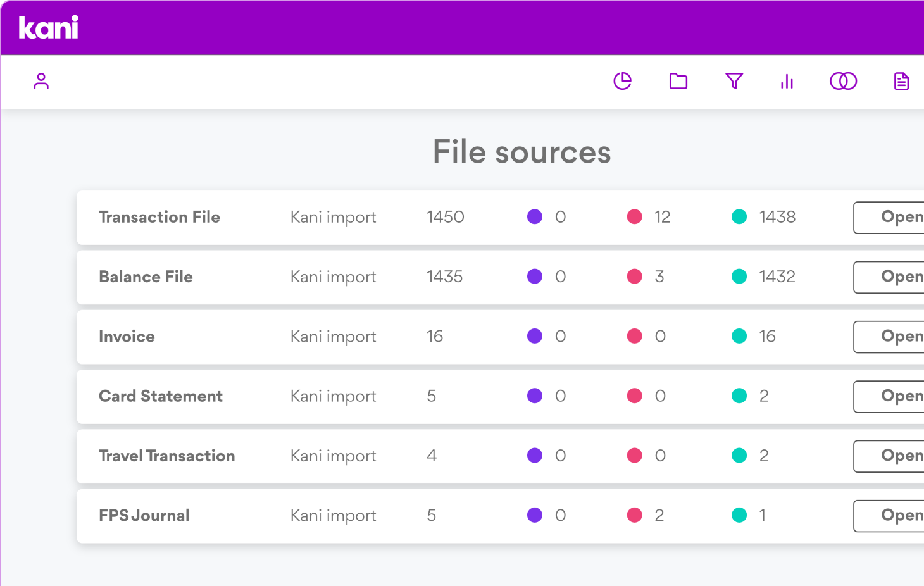Open the user profile icon

[x=41, y=81]
